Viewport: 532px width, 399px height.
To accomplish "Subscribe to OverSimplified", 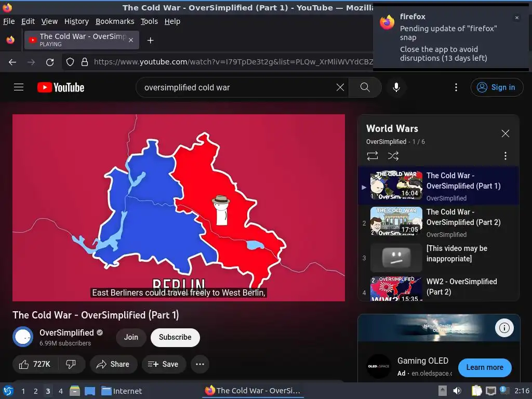I will point(175,337).
